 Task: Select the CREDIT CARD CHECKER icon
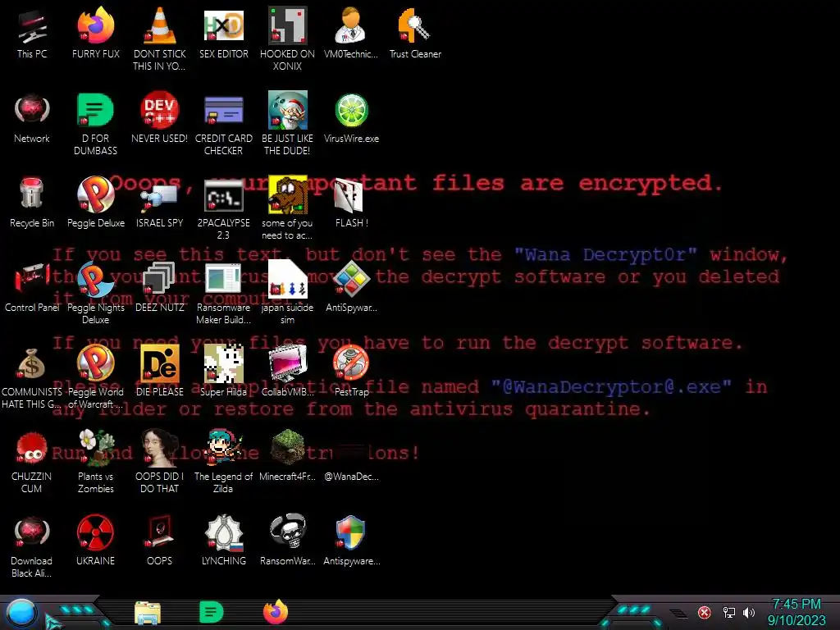(x=224, y=111)
